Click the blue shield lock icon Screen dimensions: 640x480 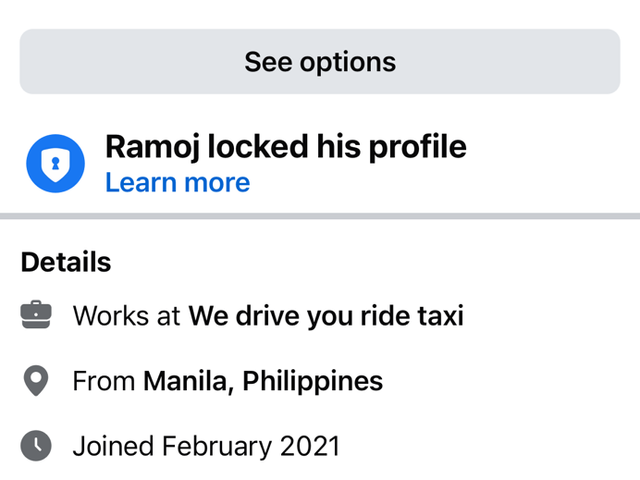pyautogui.click(x=56, y=163)
